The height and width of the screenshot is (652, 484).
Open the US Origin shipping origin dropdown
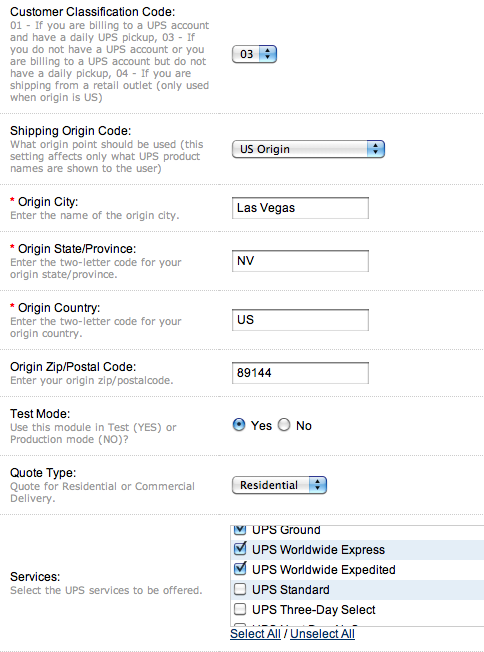tap(308, 149)
